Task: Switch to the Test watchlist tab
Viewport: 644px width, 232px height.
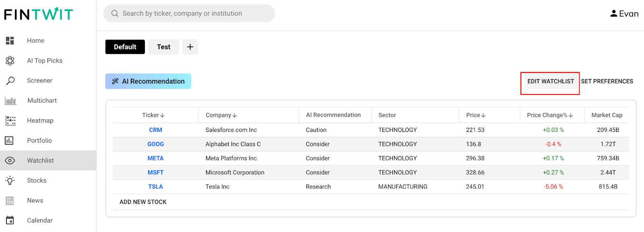Action: pos(163,47)
